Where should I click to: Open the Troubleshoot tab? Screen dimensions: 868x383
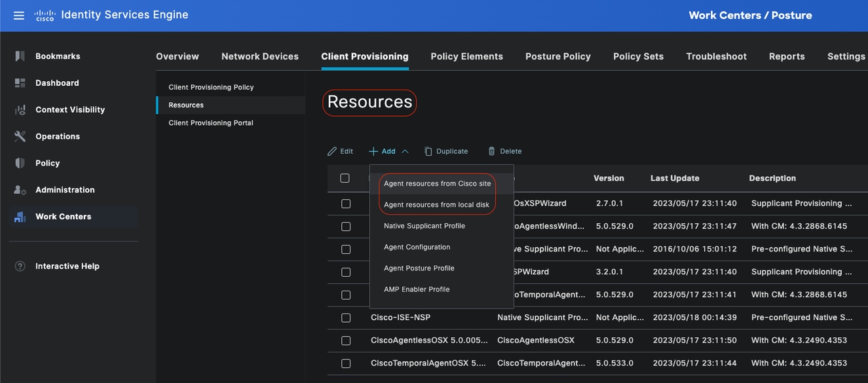point(717,56)
